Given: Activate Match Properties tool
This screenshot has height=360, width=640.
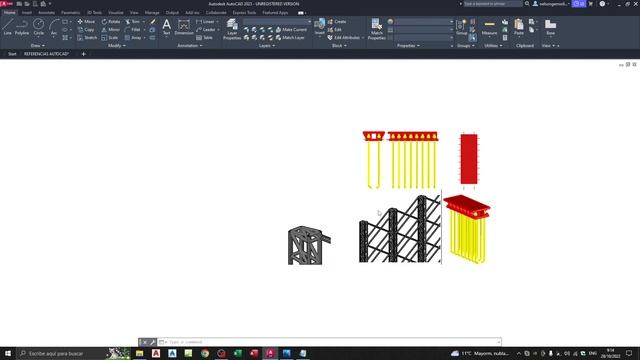Looking at the screenshot, I should click(x=376, y=29).
